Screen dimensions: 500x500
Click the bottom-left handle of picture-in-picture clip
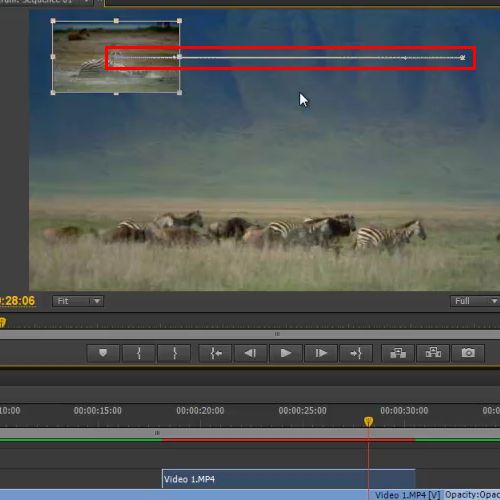click(x=53, y=93)
